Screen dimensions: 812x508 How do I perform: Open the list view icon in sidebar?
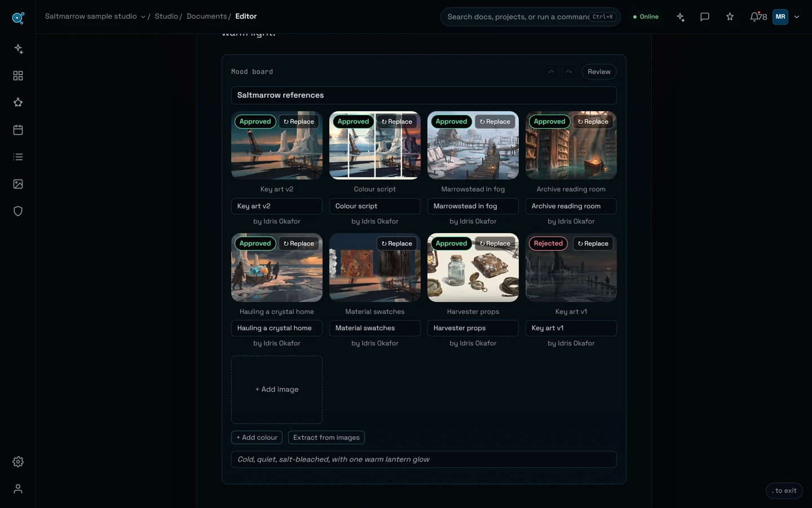18,157
